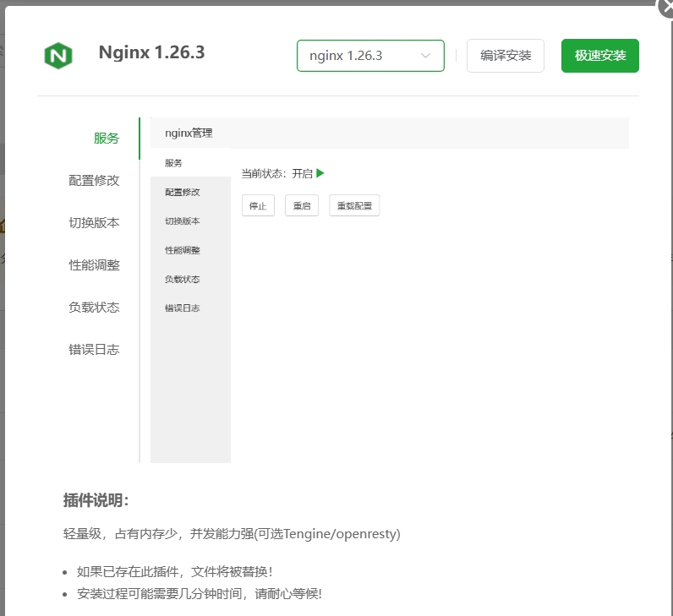The height and width of the screenshot is (616, 673).
Task: Open small 负载状态 item in nginx管理 panel
Action: pos(183,279)
